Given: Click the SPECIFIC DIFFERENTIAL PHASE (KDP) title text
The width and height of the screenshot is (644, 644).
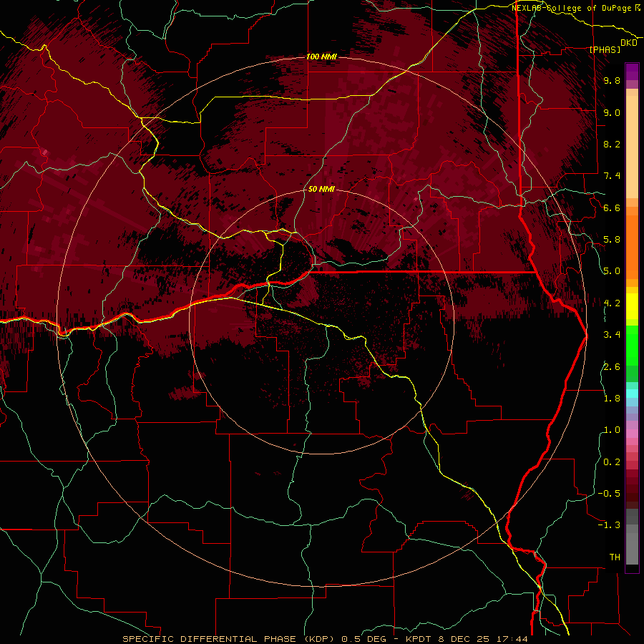Looking at the screenshot, I should click(x=228, y=639).
